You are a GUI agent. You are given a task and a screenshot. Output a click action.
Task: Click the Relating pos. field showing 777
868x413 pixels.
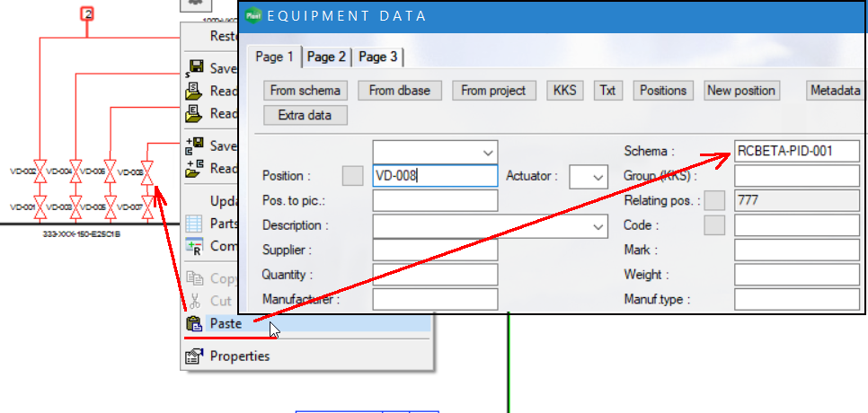pos(797,201)
